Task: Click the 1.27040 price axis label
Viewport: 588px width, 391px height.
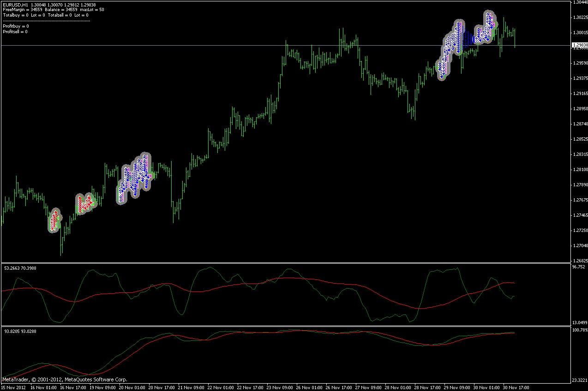Action: pos(580,246)
